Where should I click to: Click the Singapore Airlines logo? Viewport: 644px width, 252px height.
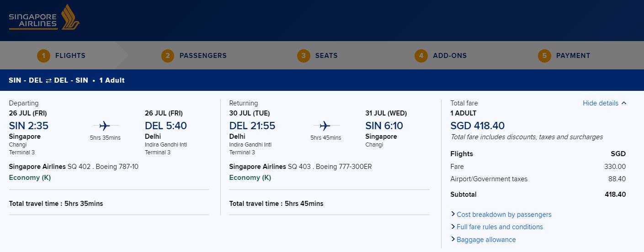[44, 18]
